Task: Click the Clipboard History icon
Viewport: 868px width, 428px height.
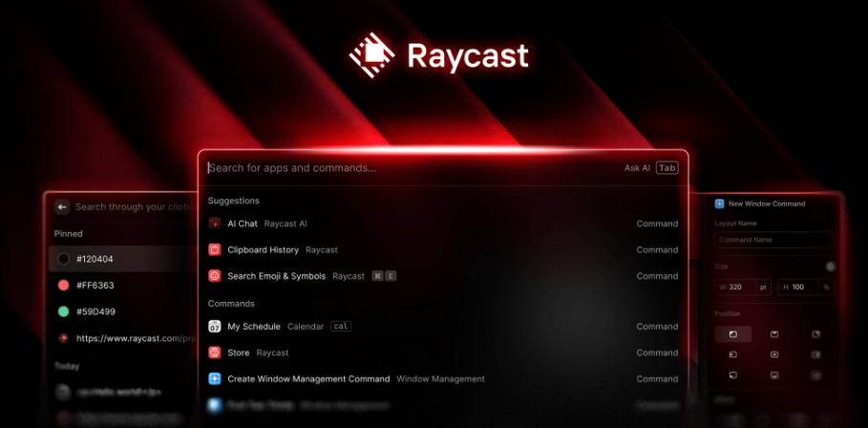Action: pyautogui.click(x=215, y=249)
